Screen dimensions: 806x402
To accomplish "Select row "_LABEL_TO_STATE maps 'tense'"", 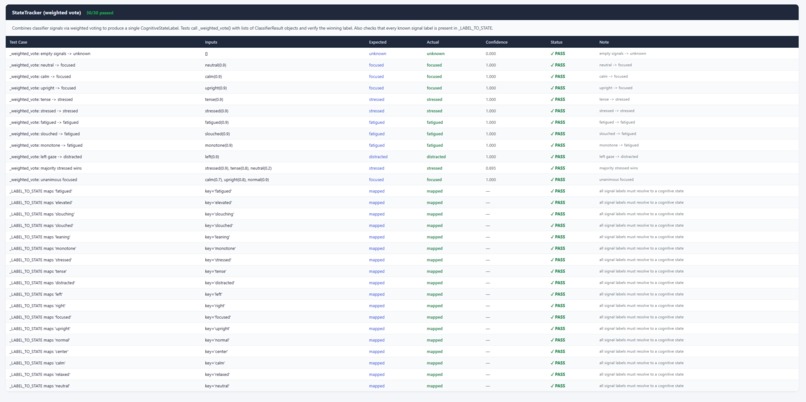I will [402, 271].
